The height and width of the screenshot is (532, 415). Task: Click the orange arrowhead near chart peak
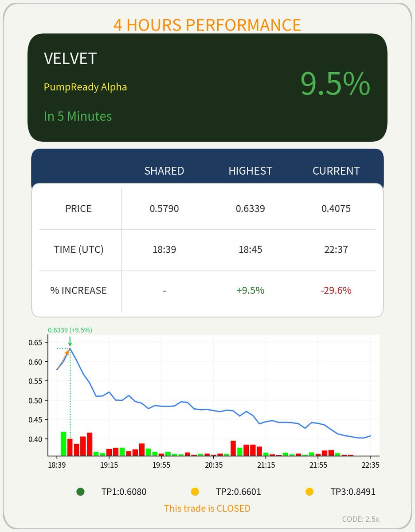pyautogui.click(x=67, y=352)
